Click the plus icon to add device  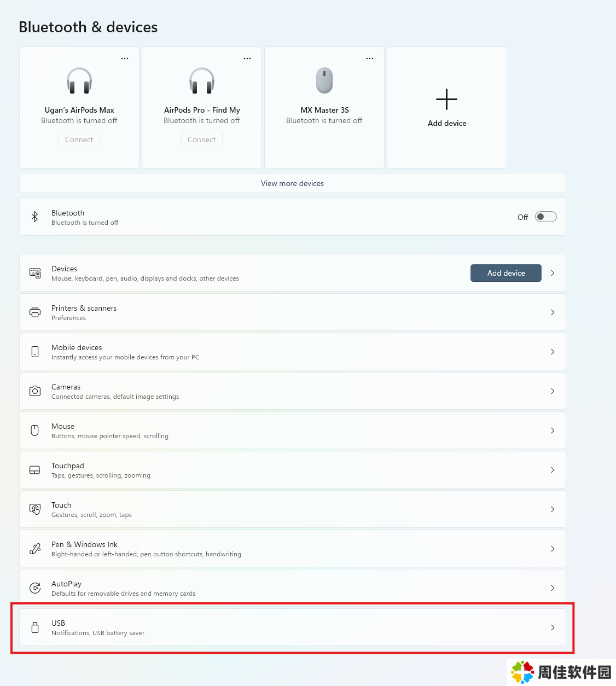pos(446,99)
